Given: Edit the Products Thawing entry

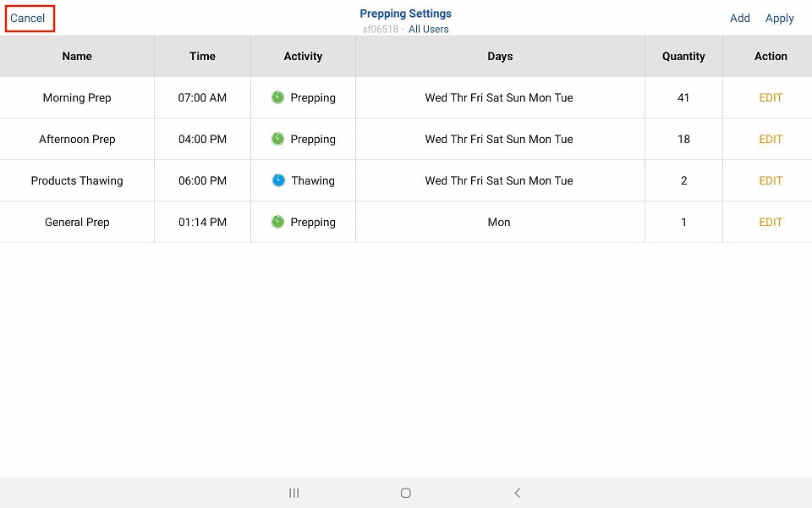Looking at the screenshot, I should tap(771, 180).
